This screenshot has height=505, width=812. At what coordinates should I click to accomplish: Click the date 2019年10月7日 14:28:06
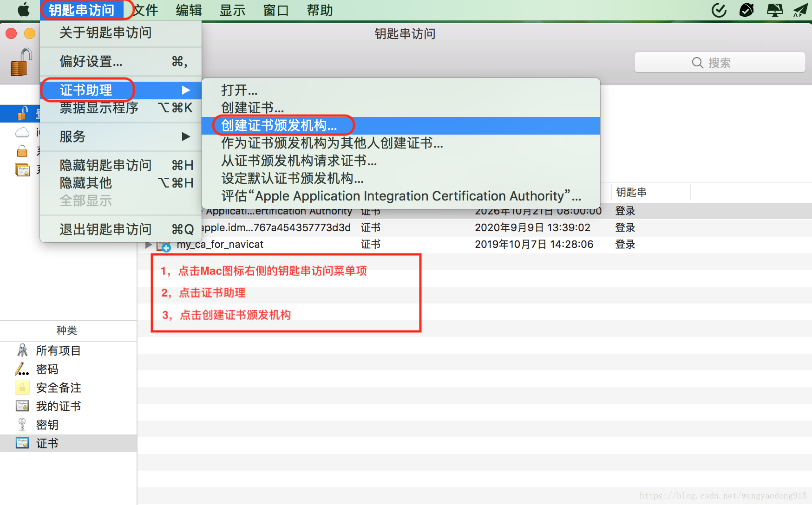click(534, 245)
